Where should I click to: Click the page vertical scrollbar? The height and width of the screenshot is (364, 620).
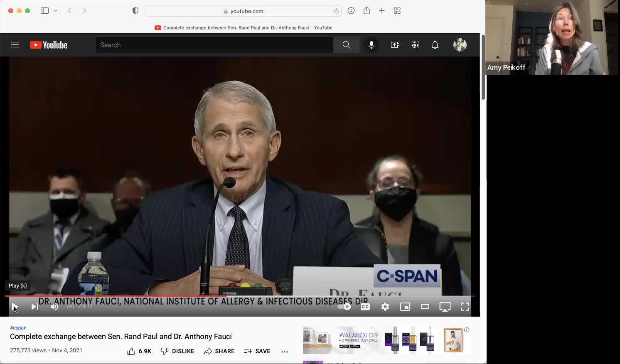[x=483, y=68]
